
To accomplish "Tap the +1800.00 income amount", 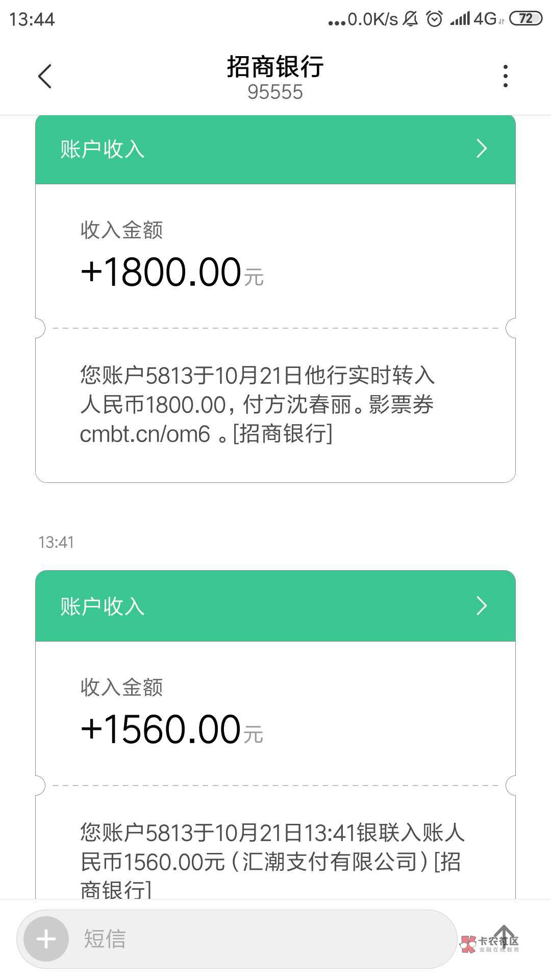I will (x=161, y=272).
